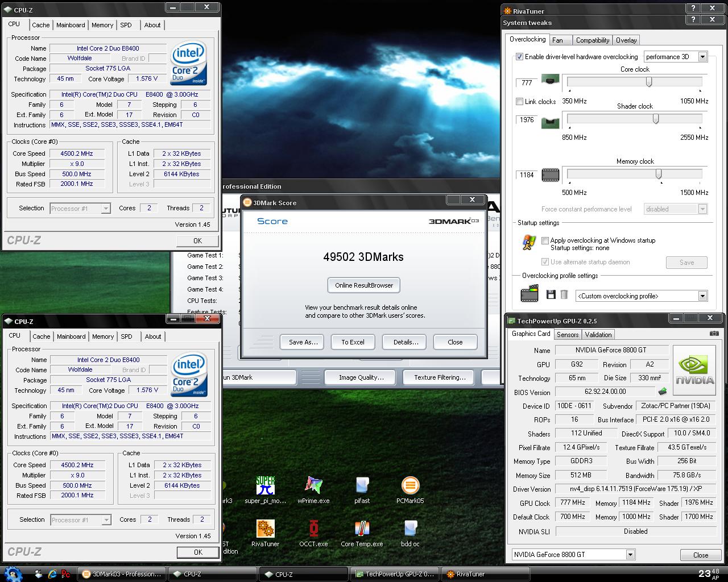This screenshot has height=582, width=728.
Task: Click OK in top CPU-Z window
Action: 197,241
